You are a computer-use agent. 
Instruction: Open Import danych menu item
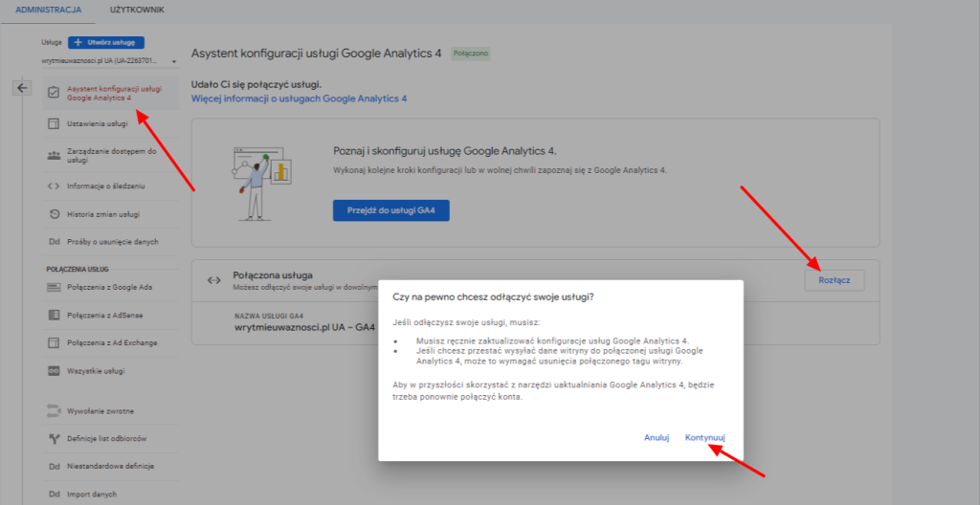92,494
